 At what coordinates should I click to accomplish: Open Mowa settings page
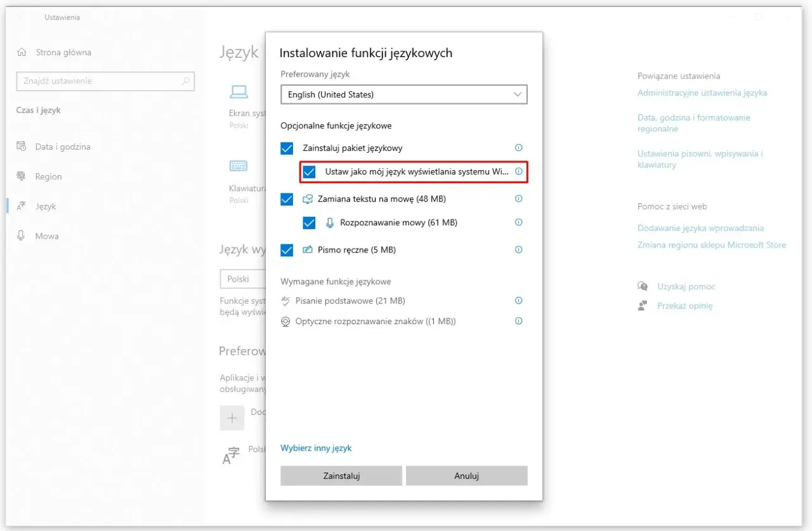coord(47,236)
